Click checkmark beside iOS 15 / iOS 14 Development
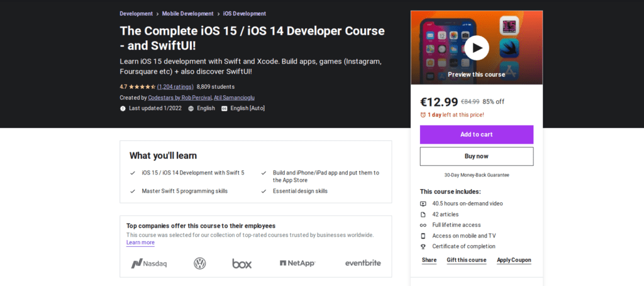644x286 pixels. 133,173
